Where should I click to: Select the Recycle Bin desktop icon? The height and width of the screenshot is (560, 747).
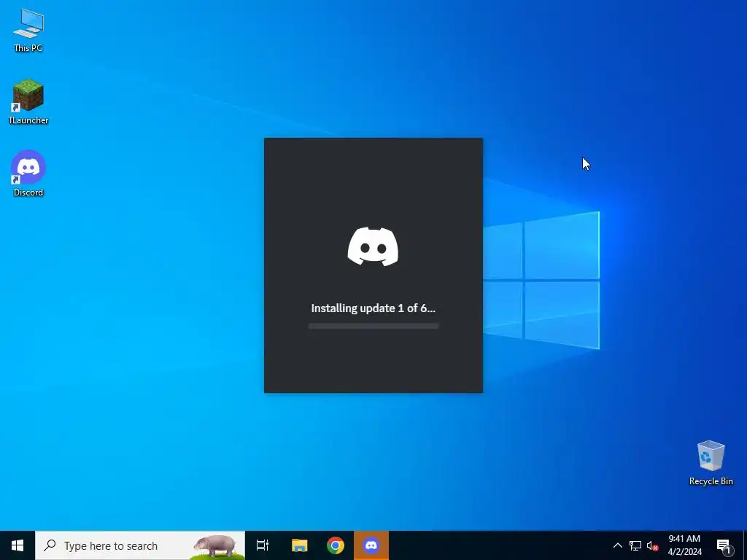click(x=711, y=463)
